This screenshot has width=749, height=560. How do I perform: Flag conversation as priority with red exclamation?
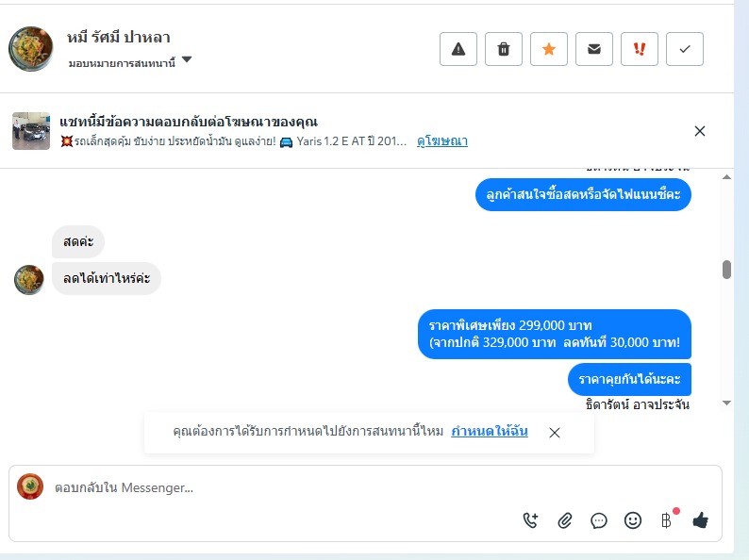coord(640,49)
